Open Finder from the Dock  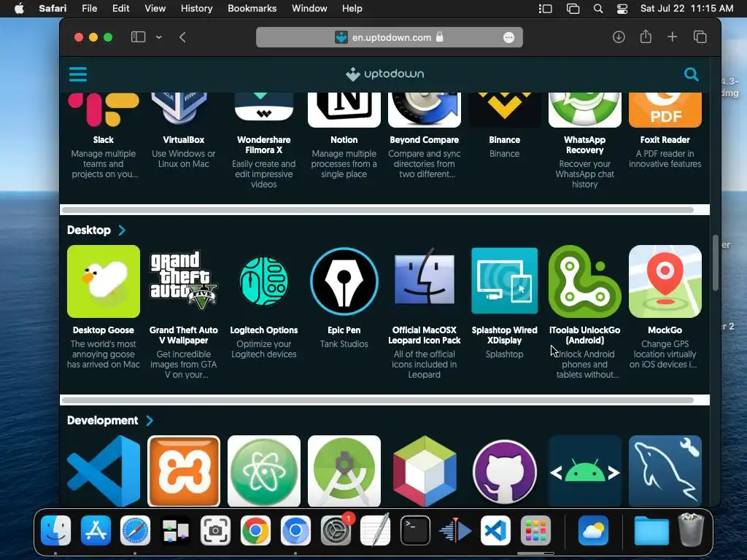55,531
